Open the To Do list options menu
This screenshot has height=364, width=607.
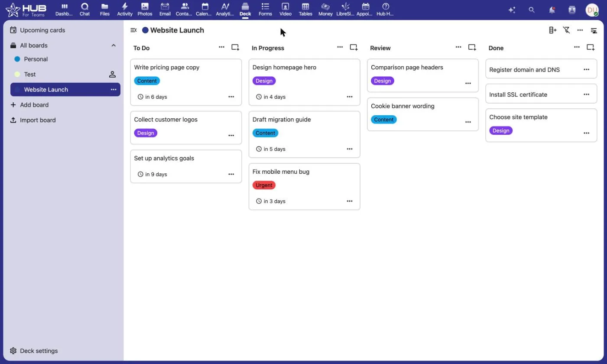221,47
